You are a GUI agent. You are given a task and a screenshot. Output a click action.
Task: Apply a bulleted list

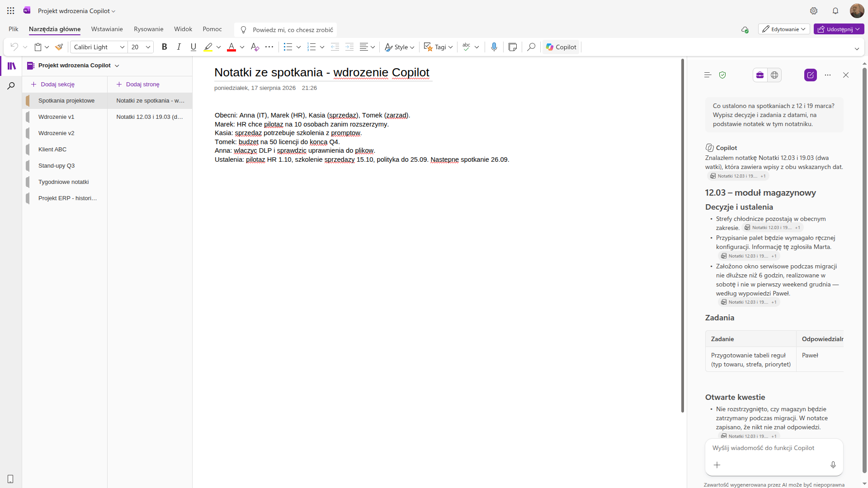[x=288, y=47]
